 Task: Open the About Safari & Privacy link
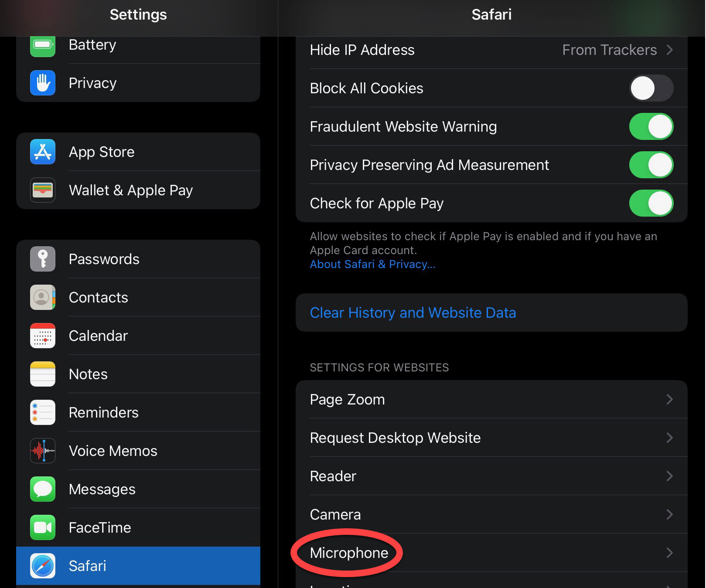click(372, 264)
